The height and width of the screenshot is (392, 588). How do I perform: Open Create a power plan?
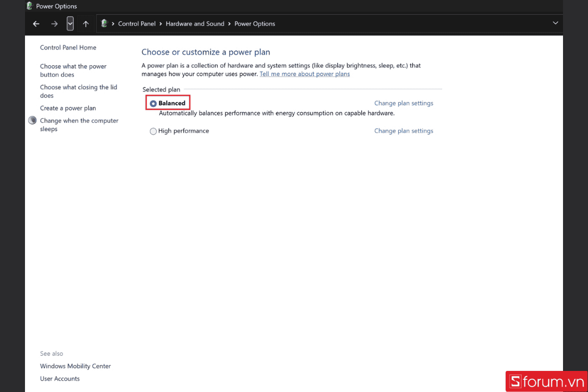(68, 108)
